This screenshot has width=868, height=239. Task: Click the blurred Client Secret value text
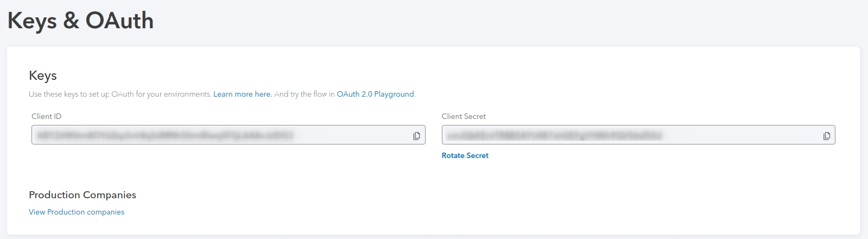pos(554,135)
